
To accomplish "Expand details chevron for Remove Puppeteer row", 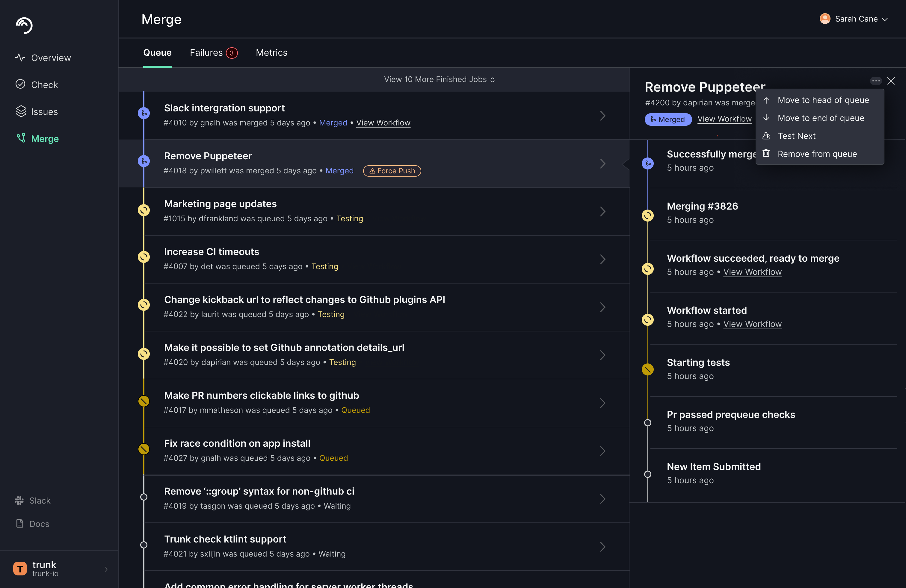I will (x=603, y=163).
